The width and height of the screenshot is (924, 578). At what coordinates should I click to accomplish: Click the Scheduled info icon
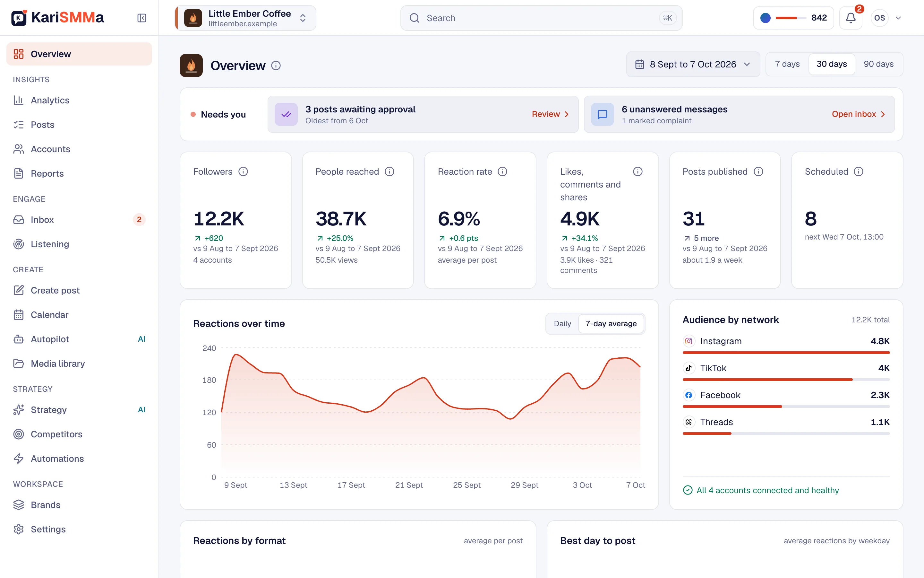(859, 172)
